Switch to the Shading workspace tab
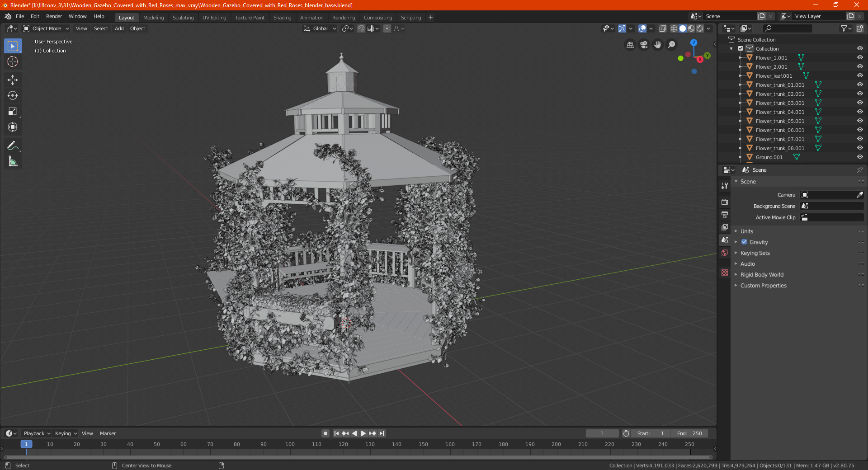 (x=282, y=18)
